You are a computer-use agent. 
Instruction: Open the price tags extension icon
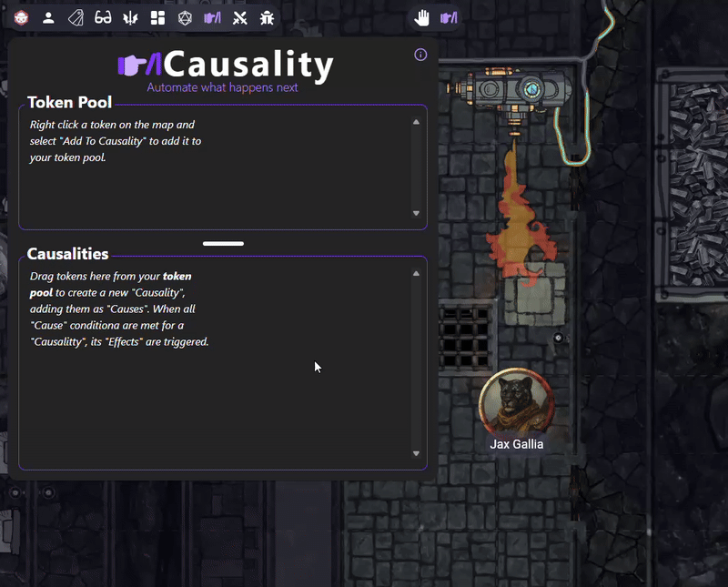(x=76, y=18)
